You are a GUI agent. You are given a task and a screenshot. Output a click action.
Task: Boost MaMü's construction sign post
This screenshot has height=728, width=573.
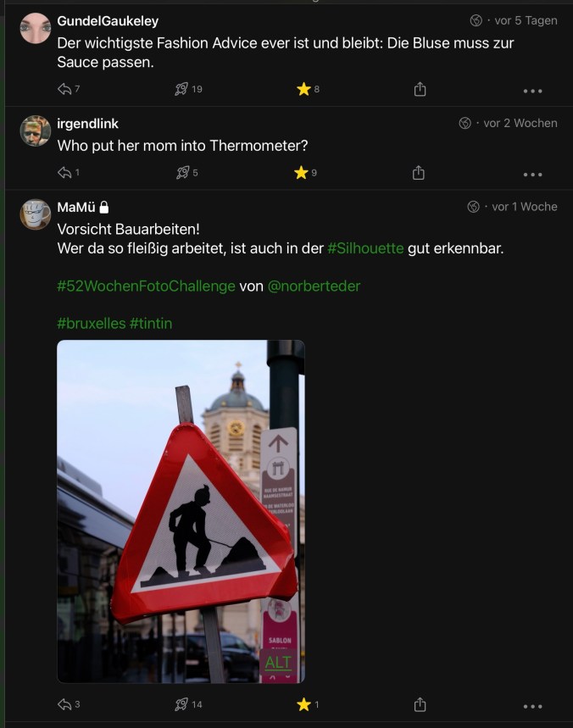[181, 704]
